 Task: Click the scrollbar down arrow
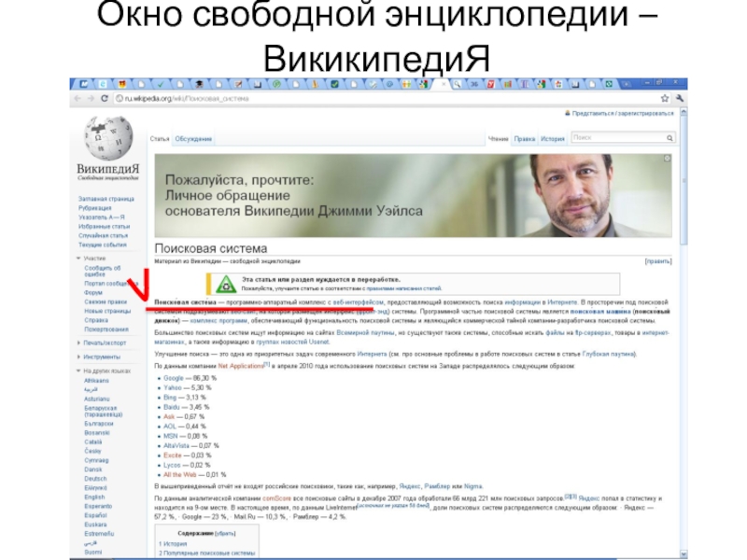point(684,554)
